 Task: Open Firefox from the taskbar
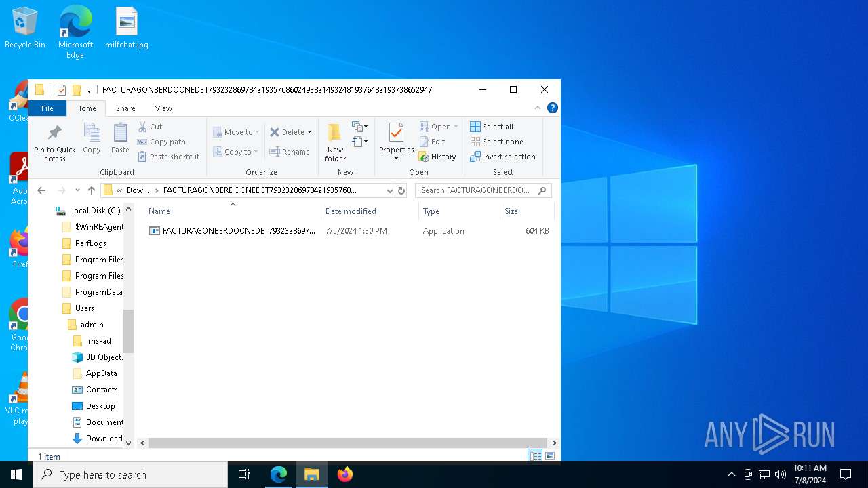click(x=345, y=474)
